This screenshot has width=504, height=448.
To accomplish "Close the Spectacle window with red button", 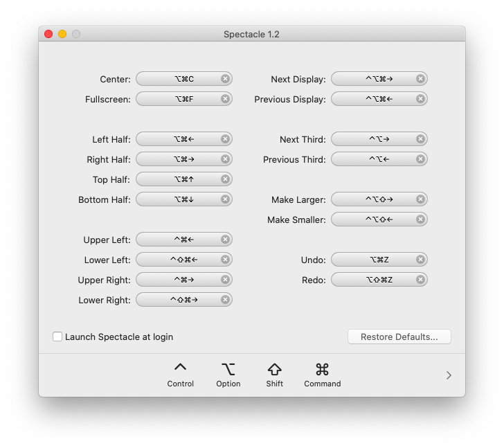I will pos(48,34).
